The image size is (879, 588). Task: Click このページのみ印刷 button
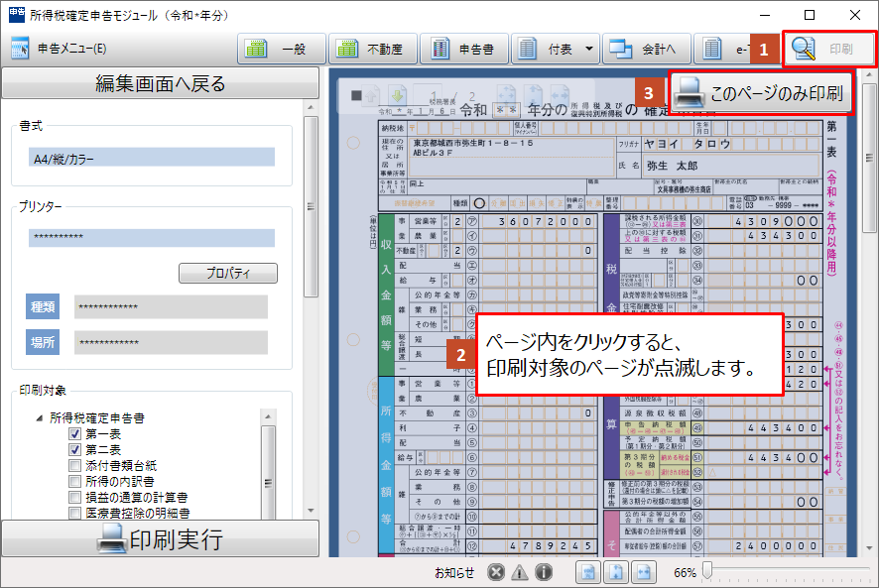(761, 93)
